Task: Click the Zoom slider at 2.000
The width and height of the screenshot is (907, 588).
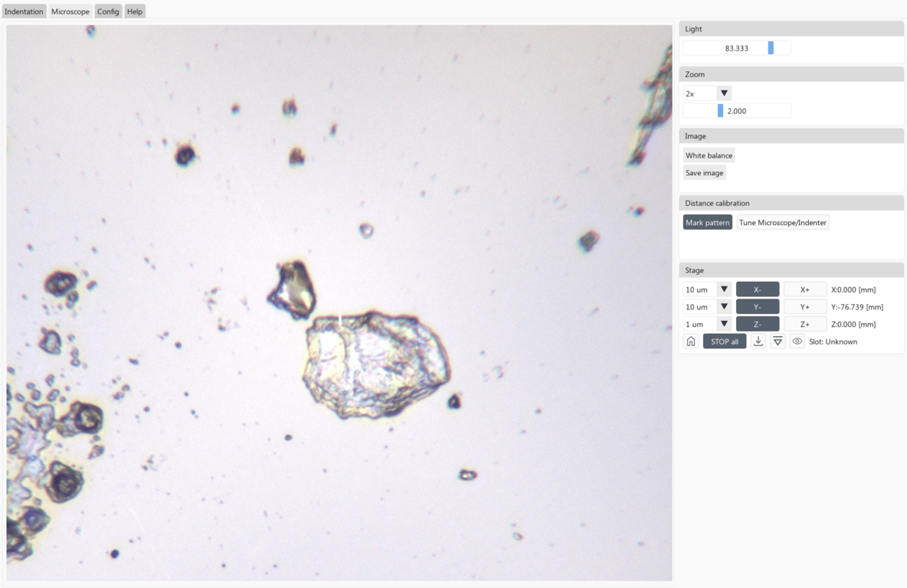Action: [x=737, y=110]
